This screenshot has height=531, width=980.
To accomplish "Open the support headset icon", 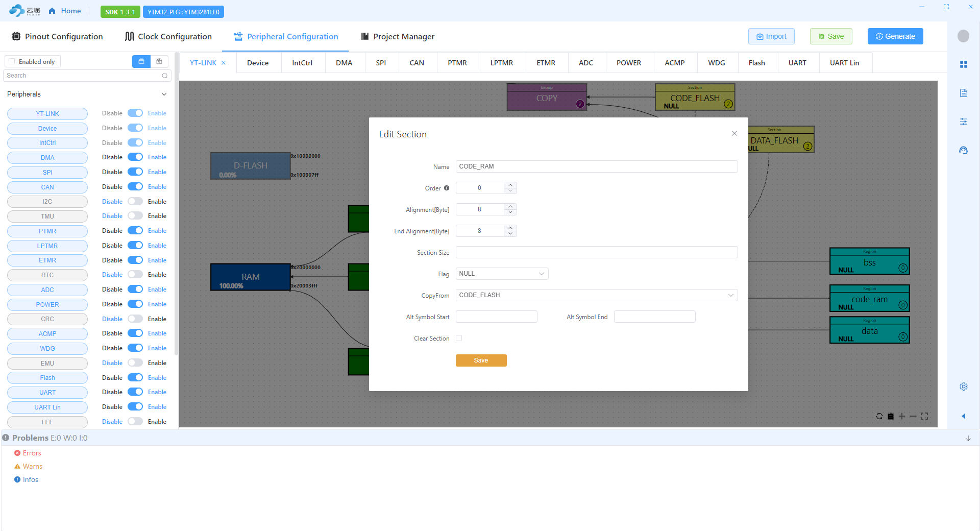I will coord(963,150).
